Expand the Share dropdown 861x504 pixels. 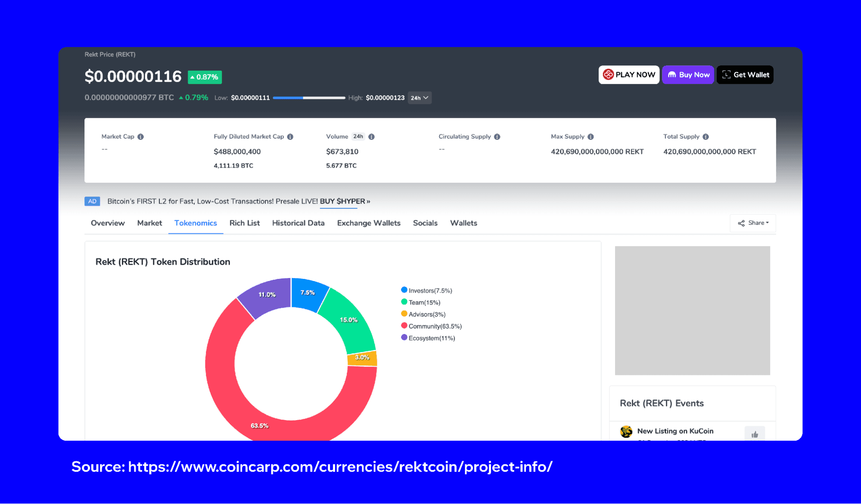(x=753, y=223)
